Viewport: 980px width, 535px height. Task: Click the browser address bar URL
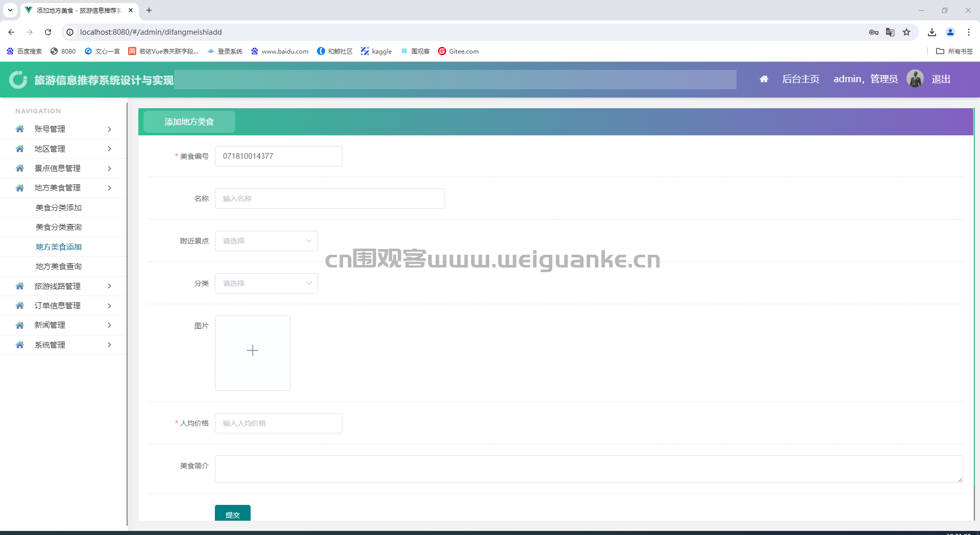pyautogui.click(x=151, y=32)
